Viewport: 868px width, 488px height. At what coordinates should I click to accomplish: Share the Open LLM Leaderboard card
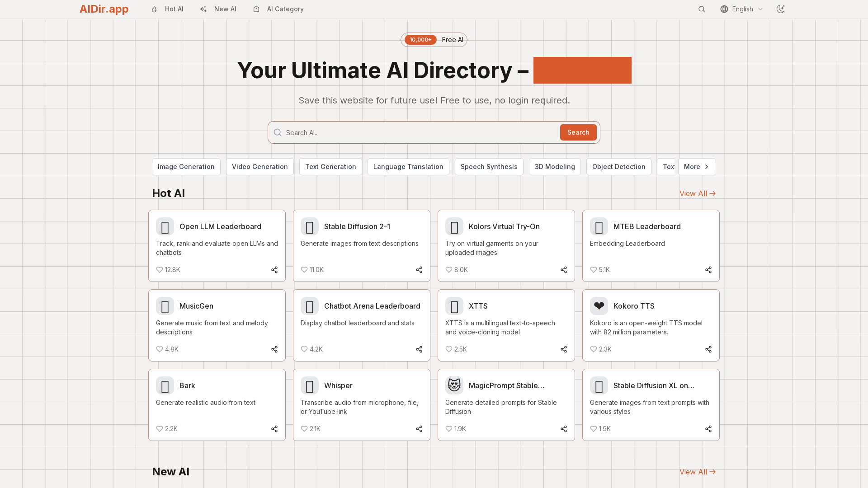pos(274,270)
